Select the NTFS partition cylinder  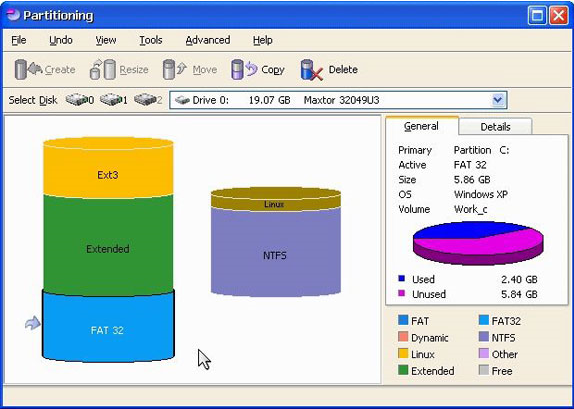pos(276,253)
